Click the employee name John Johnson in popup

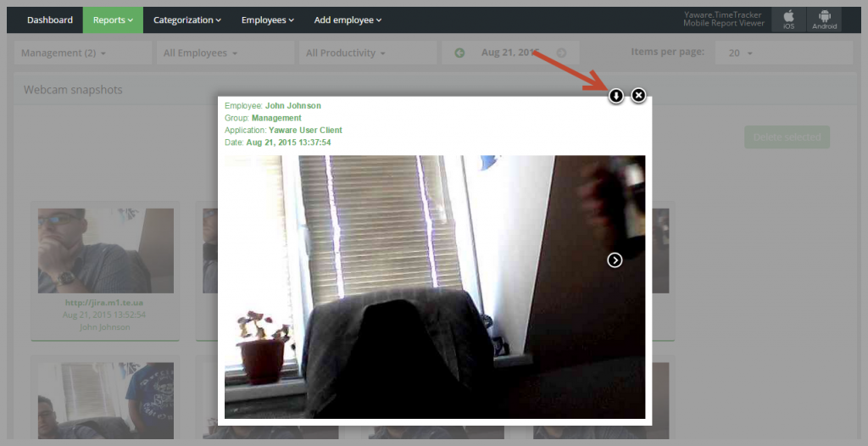[x=292, y=106]
